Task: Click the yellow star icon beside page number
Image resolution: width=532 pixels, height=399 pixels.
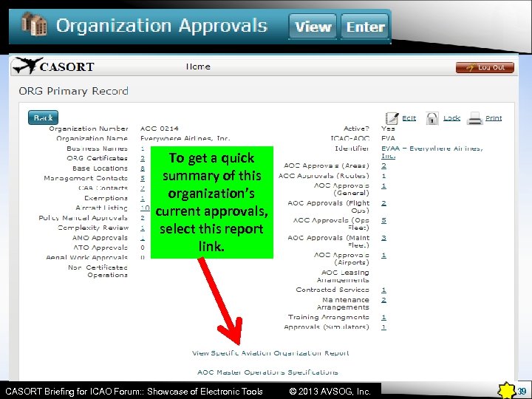Action: 506,391
